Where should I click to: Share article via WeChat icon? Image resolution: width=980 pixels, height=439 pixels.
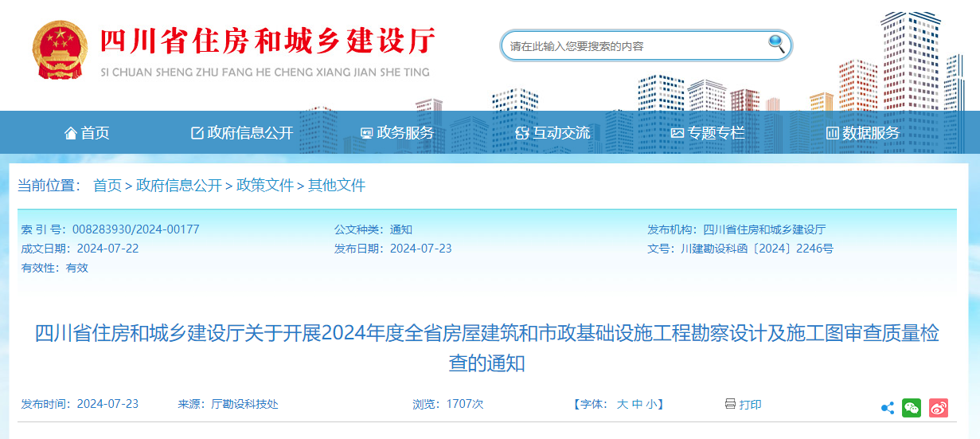click(x=912, y=407)
